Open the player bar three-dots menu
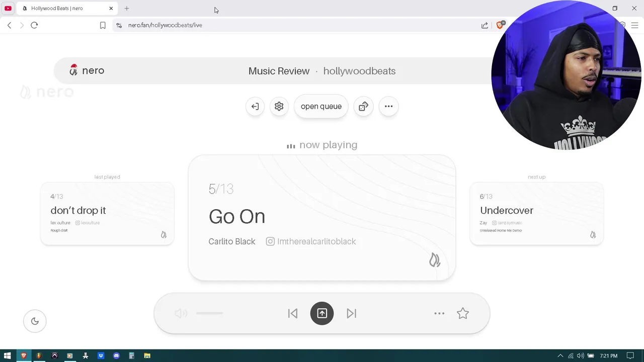 (x=439, y=314)
